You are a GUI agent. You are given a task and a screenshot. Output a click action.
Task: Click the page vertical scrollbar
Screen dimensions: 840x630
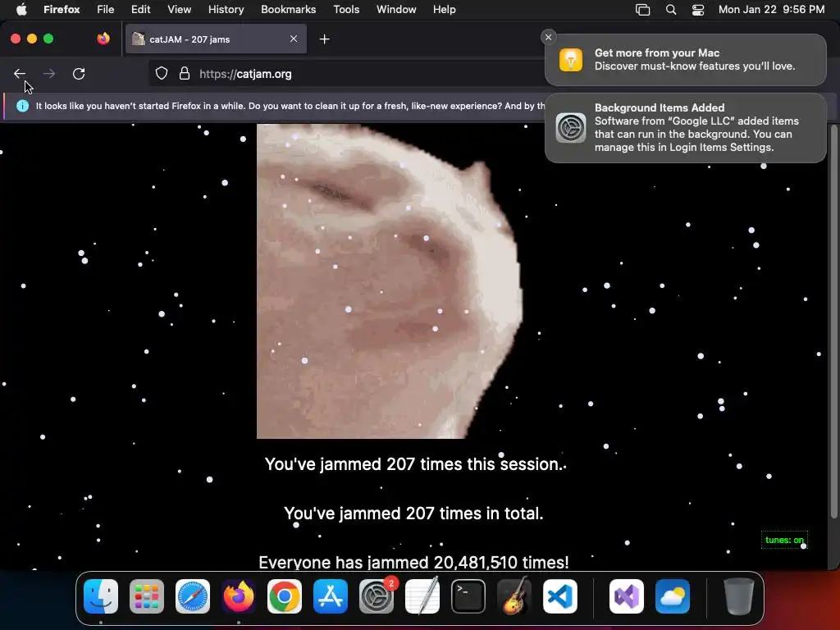pyautogui.click(x=833, y=322)
